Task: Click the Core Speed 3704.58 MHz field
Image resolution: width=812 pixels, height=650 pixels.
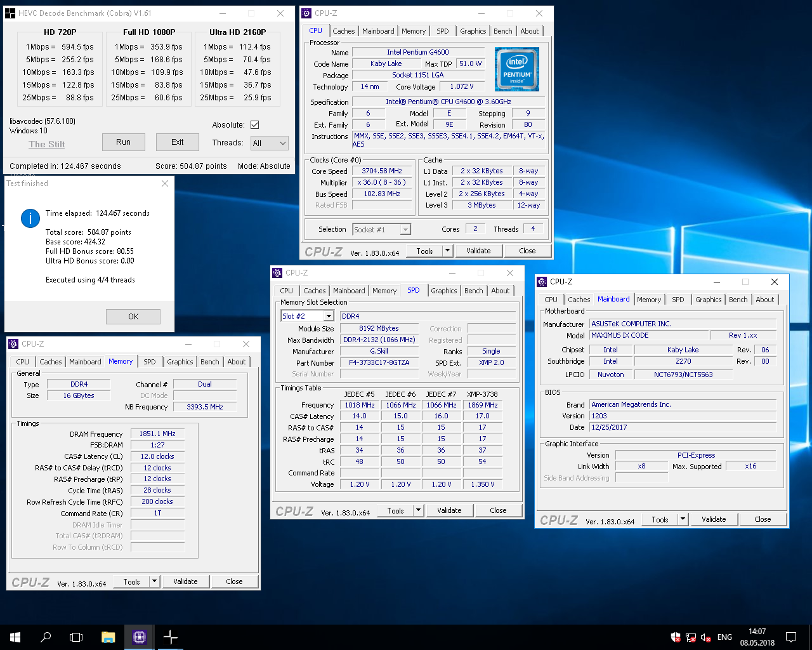Action: pyautogui.click(x=382, y=171)
